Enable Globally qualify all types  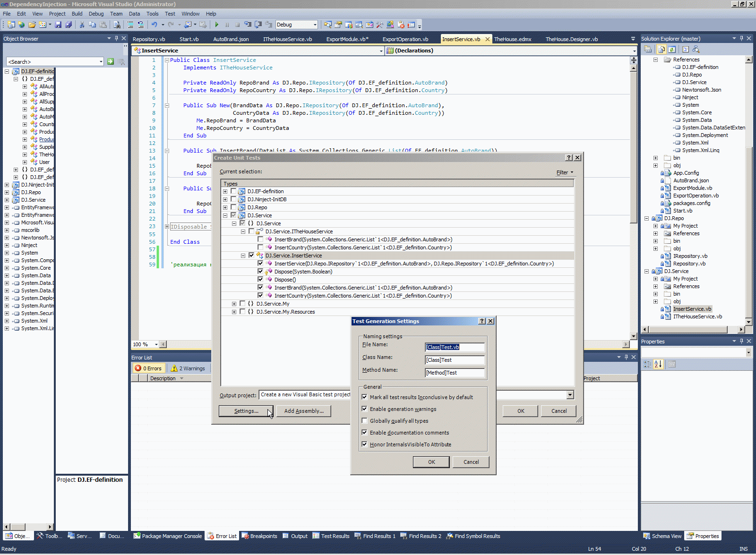364,421
